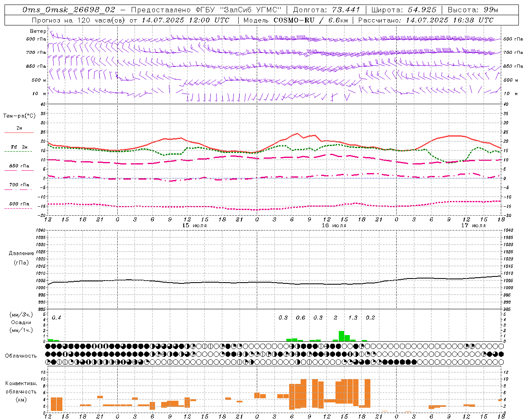Click the Высота: 99м label
Viewport: 525px width, 420px height.
pyautogui.click(x=473, y=10)
